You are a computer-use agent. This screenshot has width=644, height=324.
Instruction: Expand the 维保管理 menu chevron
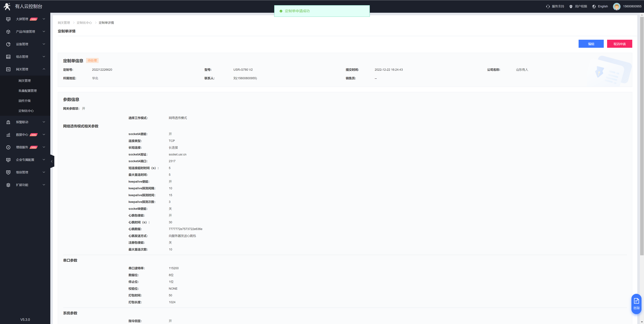coord(44,172)
